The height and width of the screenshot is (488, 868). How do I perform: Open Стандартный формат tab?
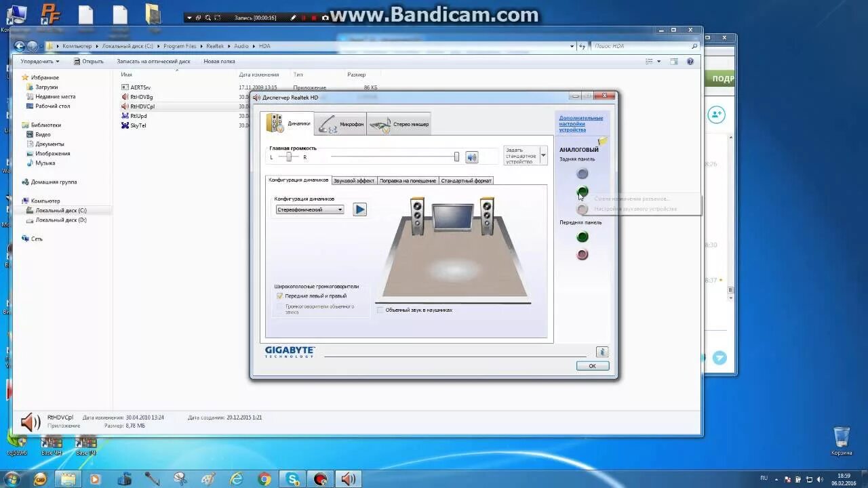pos(466,181)
